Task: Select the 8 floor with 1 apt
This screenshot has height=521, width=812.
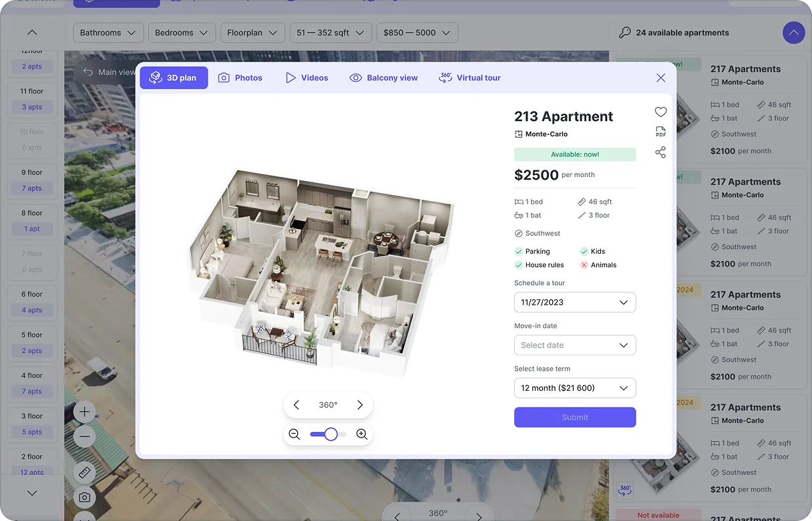Action: click(x=32, y=221)
